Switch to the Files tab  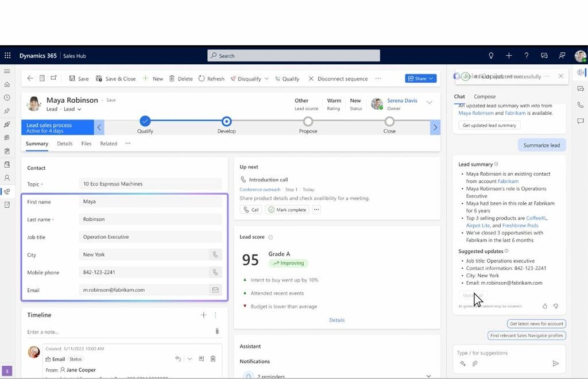[x=86, y=144]
